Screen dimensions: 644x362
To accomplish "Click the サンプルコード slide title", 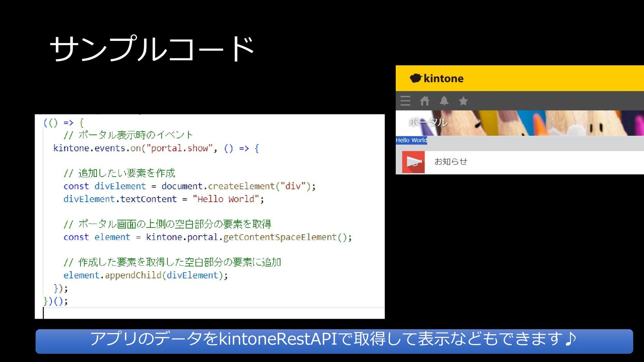I will 153,49.
